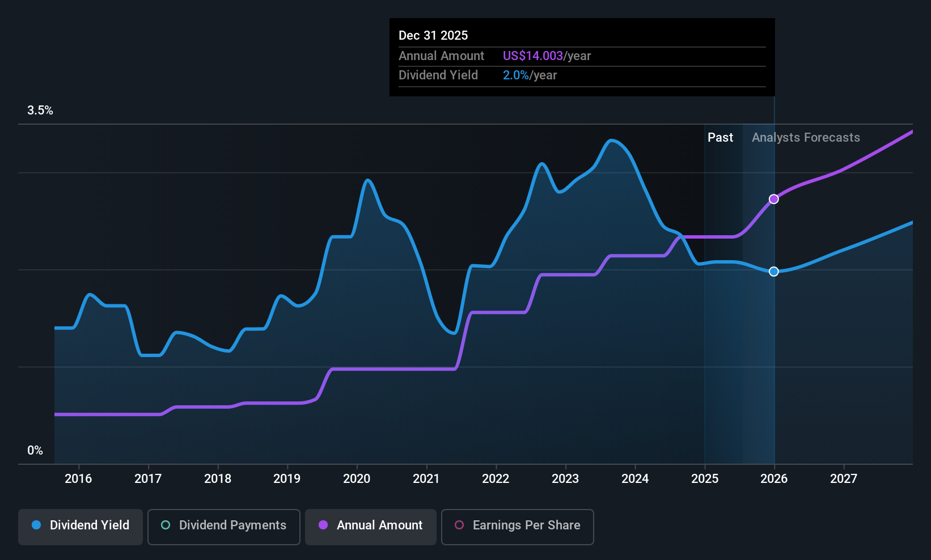Click the 2019 x-axis label
The image size is (931, 560).
(287, 479)
